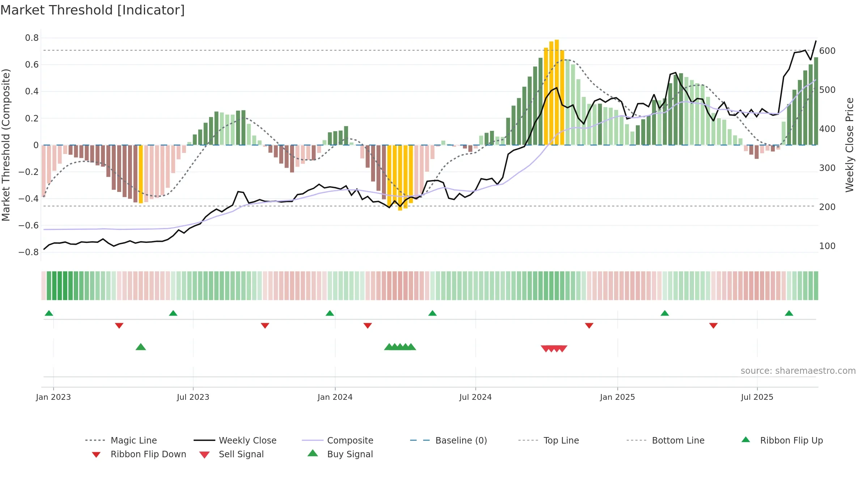Click the ribbon flip up marker after Jan 2025
868x488 pixels.
pos(665,313)
